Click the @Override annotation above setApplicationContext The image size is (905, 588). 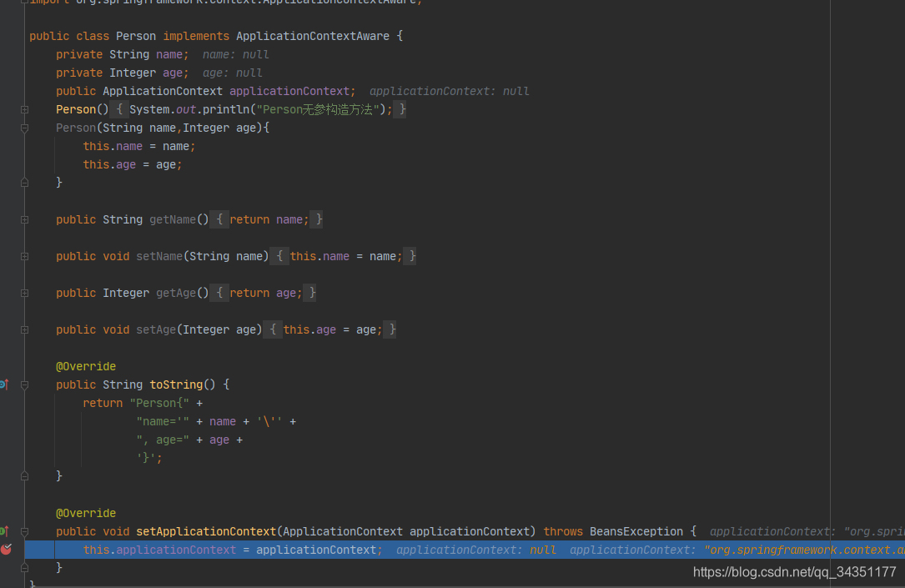[x=86, y=513]
